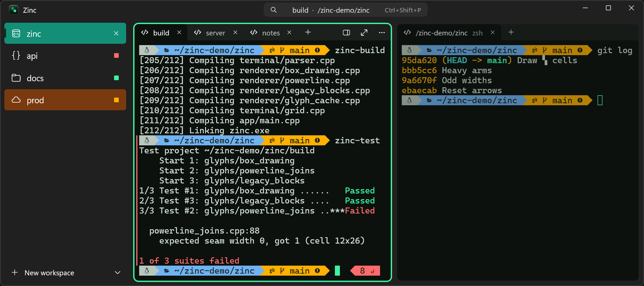Click the build tab code icon
This screenshot has height=286, width=644.
tap(145, 32)
